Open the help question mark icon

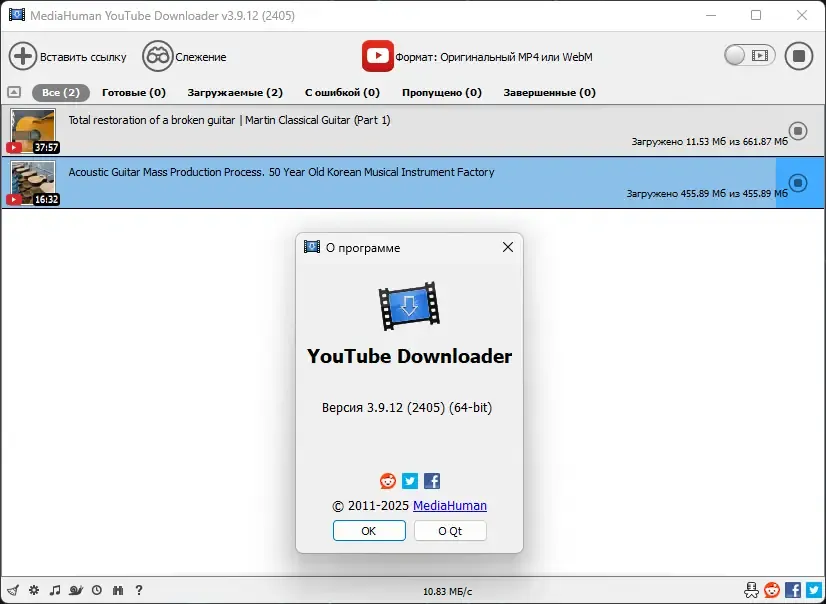(x=139, y=590)
